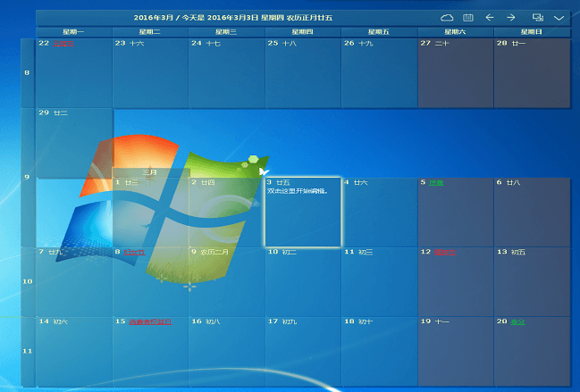This screenshot has height=392, width=580.
Task: Click the desktop display mode icon
Action: 537,17
